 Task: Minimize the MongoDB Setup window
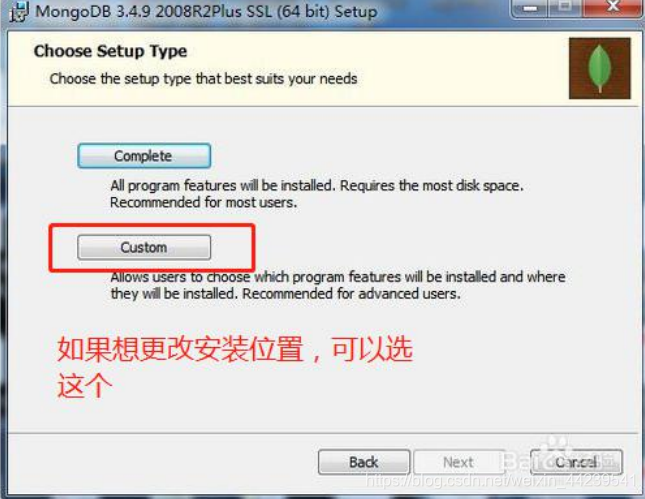click(x=529, y=7)
